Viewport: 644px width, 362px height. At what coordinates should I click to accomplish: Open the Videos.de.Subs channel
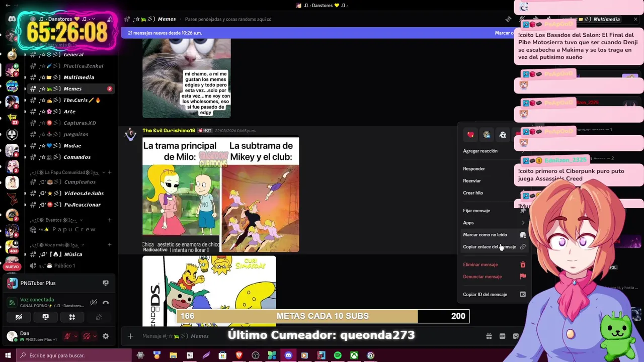pos(70,194)
